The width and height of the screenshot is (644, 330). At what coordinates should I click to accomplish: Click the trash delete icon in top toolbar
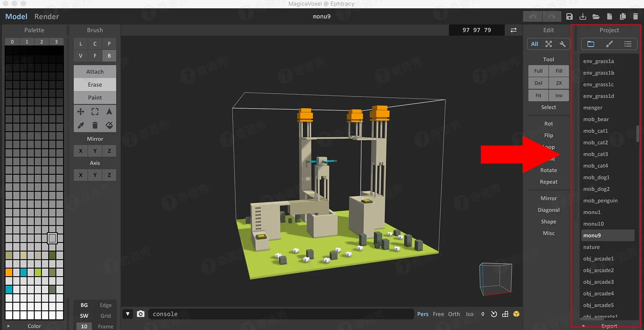point(636,16)
